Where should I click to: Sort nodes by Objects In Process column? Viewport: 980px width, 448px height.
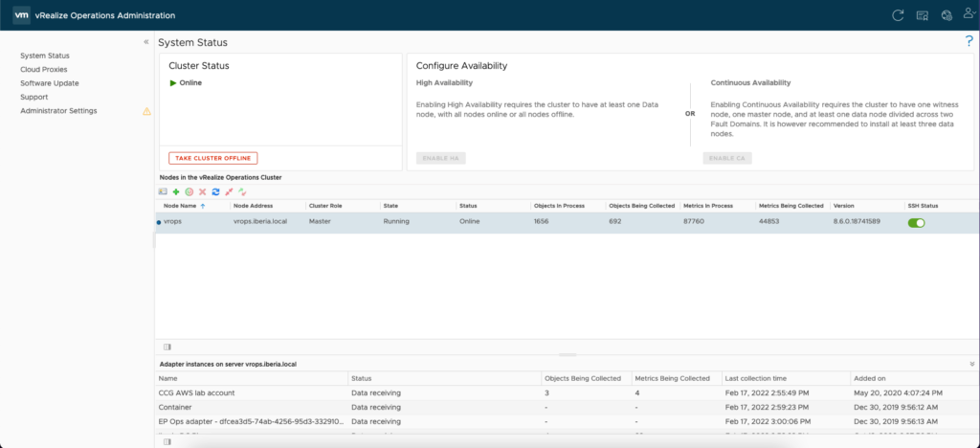(x=559, y=206)
